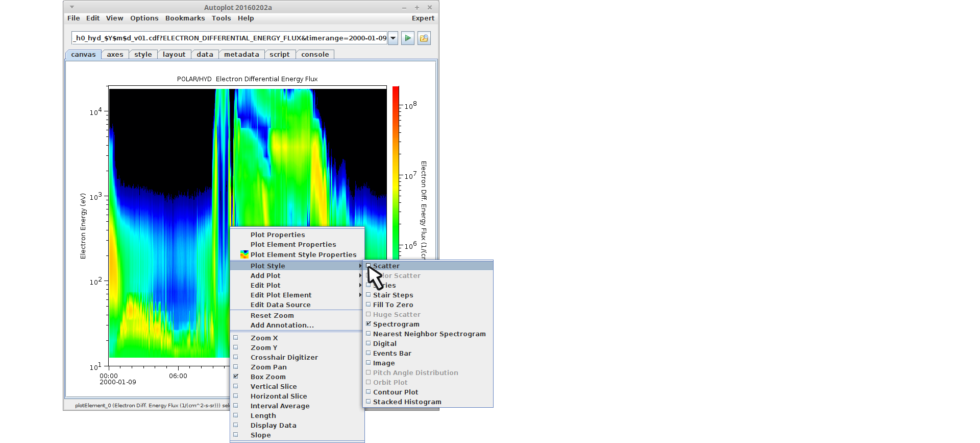The width and height of the screenshot is (980, 443).
Task: Open the Help menu
Action: click(x=246, y=18)
